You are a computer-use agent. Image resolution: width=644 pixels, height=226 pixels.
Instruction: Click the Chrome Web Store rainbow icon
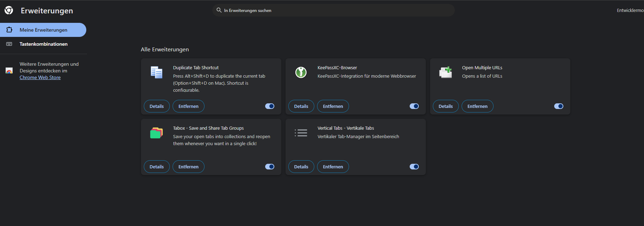pos(9,71)
